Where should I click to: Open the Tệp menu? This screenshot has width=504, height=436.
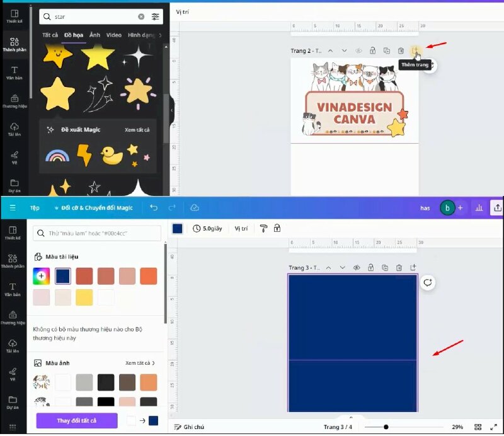click(35, 207)
